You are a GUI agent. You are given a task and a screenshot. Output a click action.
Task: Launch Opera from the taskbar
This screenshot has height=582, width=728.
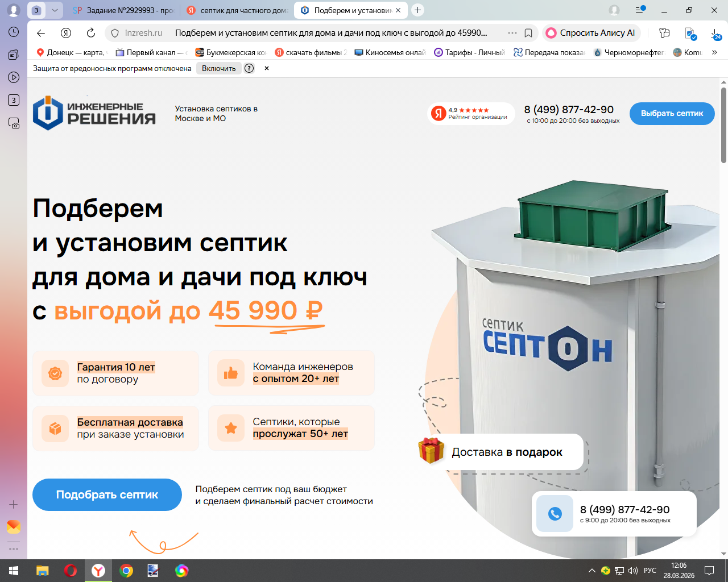click(x=71, y=571)
